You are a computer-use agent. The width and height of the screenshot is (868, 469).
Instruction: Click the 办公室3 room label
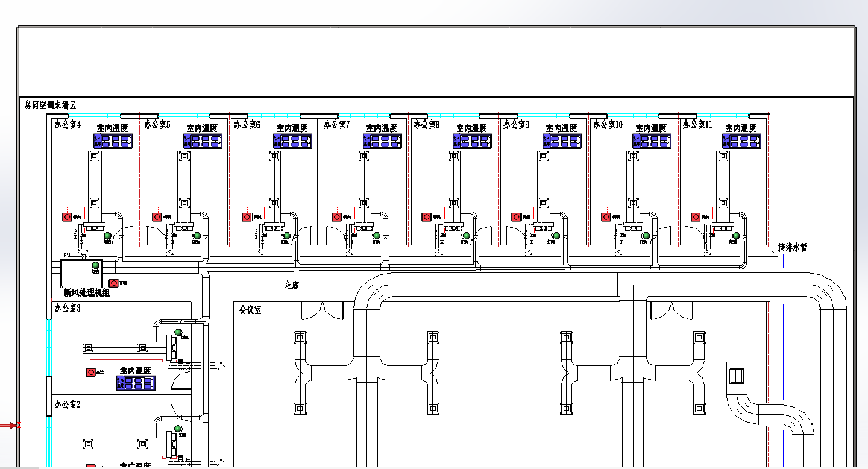(x=68, y=308)
